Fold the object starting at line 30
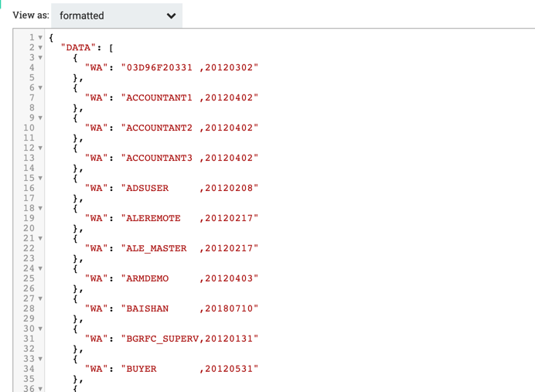Viewport: 535px width, 392px height. pos(40,329)
